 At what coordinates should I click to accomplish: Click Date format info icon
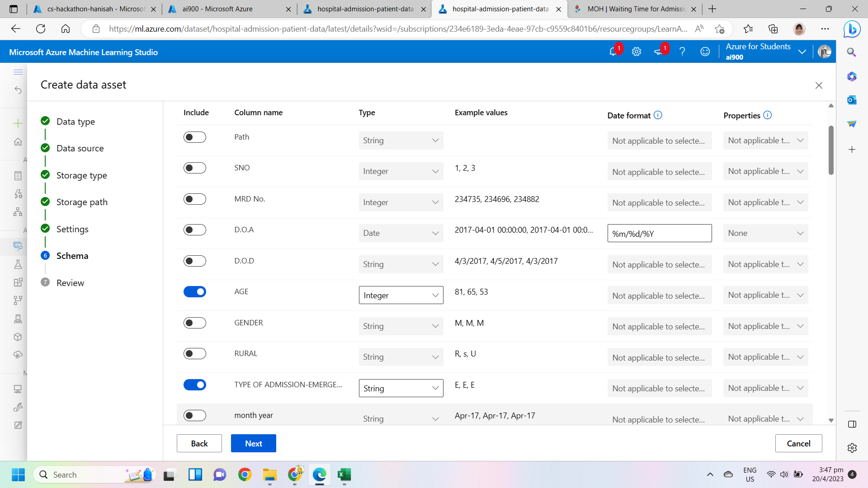[x=658, y=115]
